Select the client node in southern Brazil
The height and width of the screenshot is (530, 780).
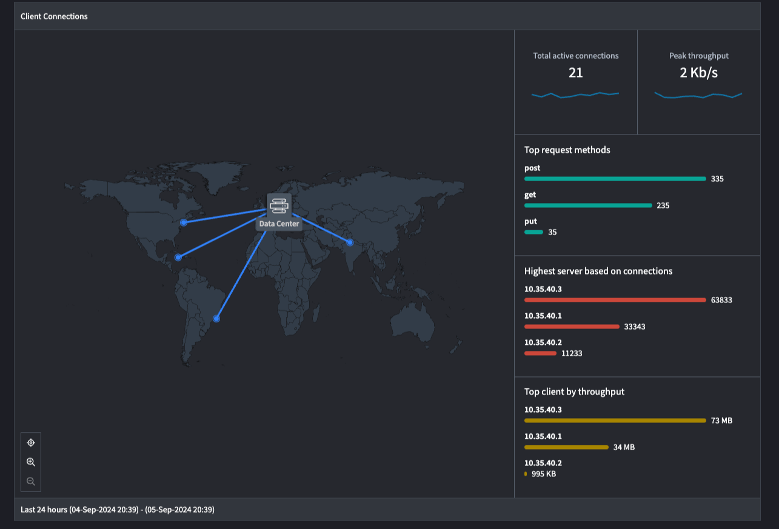(216, 318)
